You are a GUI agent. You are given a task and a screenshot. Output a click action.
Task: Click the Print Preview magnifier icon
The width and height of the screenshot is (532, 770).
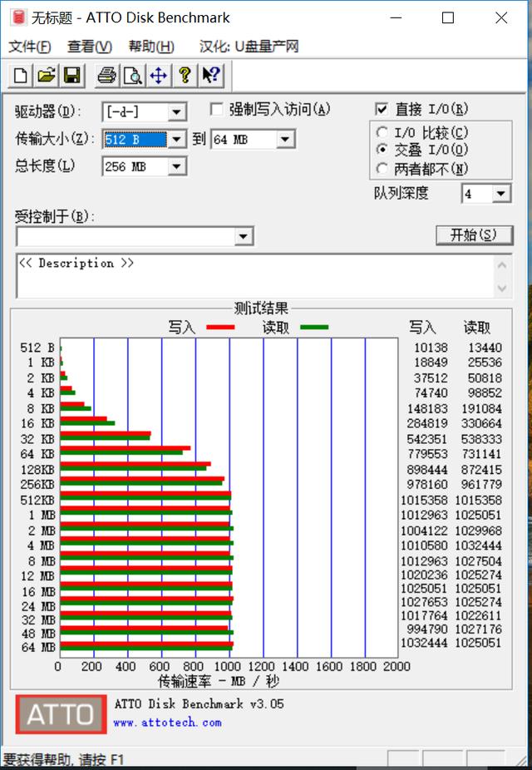(132, 75)
